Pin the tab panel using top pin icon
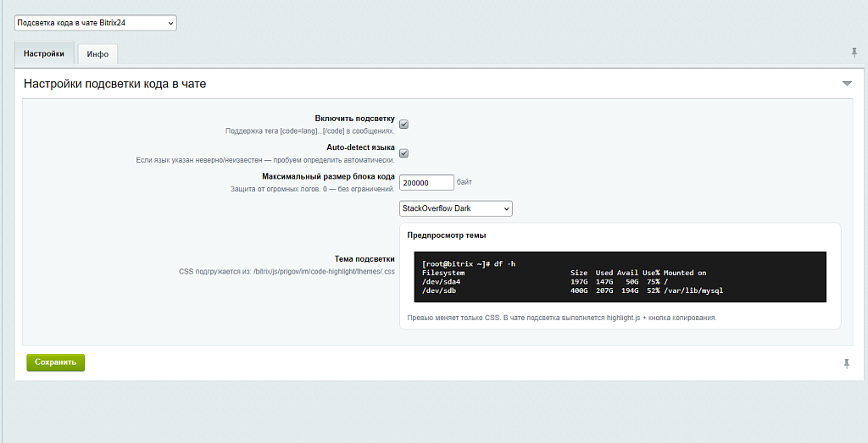 pos(854,53)
